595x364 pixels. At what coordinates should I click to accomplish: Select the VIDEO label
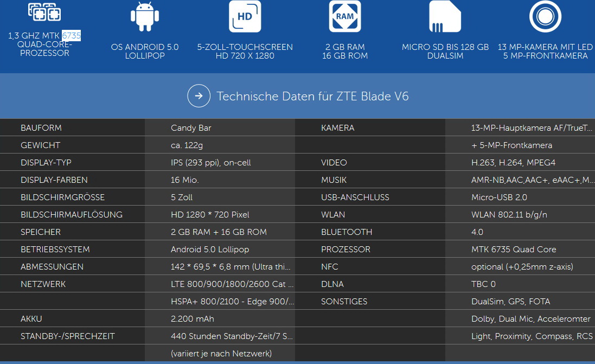pyautogui.click(x=334, y=162)
